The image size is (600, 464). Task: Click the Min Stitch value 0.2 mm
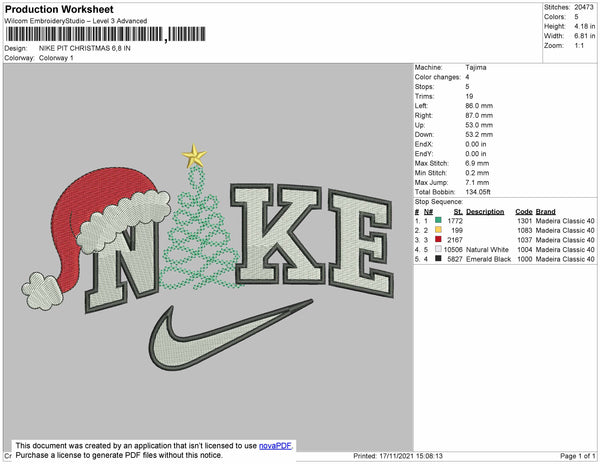click(x=477, y=173)
